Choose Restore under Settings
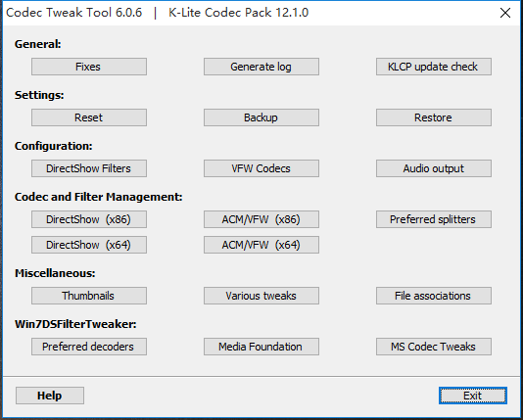Viewport: 523px width, 420px height. (x=434, y=117)
